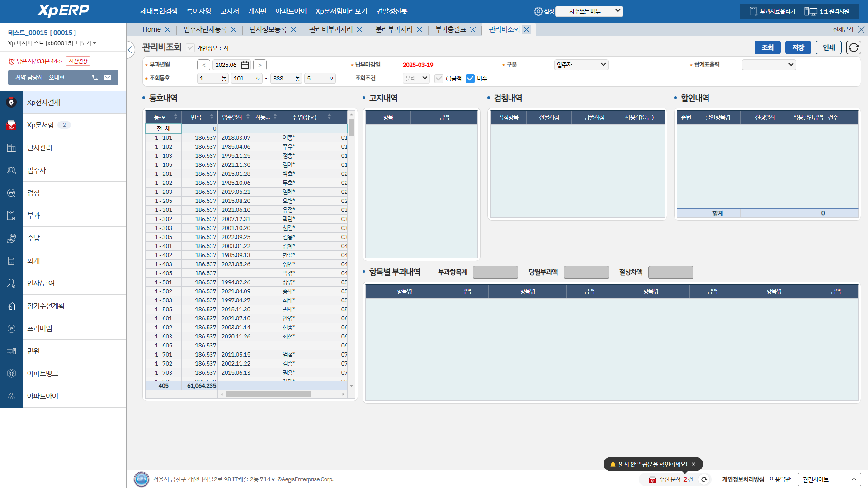Viewport: 868px width, 488px height.
Task: Uncheck the 미수 checkbox
Action: pyautogui.click(x=470, y=79)
